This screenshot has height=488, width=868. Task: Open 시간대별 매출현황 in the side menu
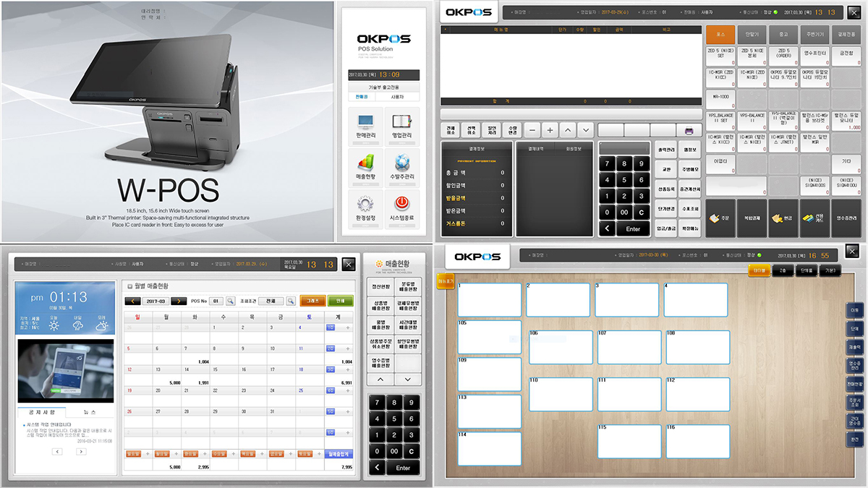(407, 325)
